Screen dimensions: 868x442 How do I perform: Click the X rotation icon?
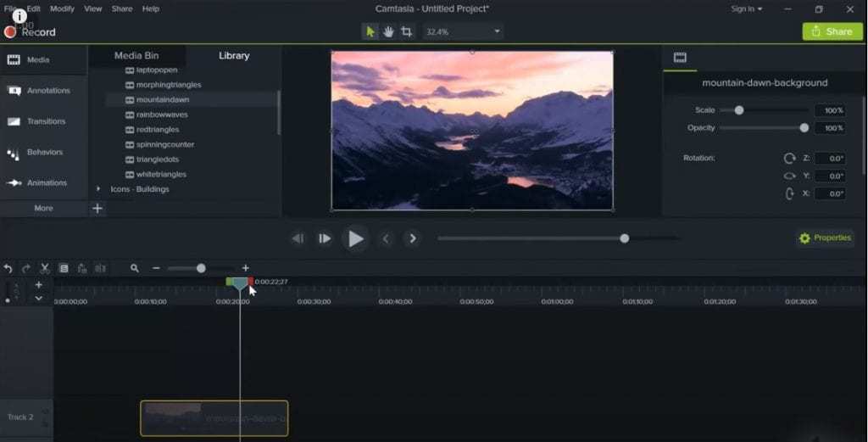tap(789, 193)
